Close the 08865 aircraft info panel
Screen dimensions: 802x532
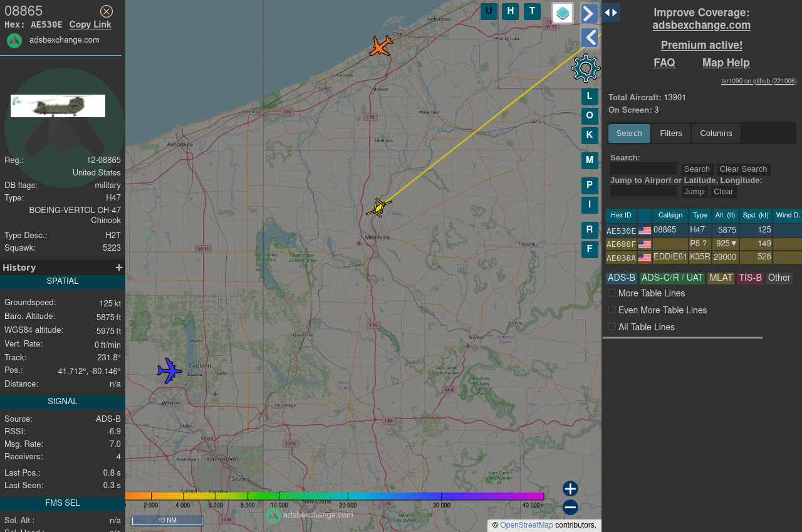click(x=107, y=11)
